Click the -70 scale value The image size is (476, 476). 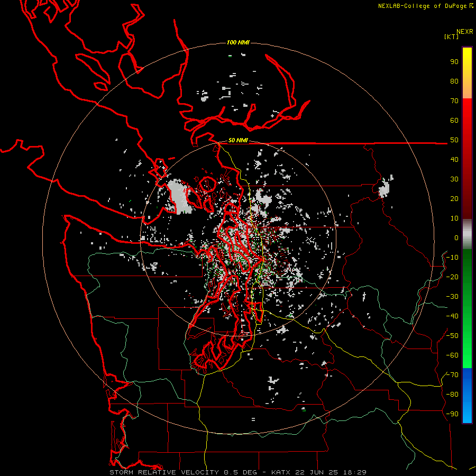pos(452,375)
